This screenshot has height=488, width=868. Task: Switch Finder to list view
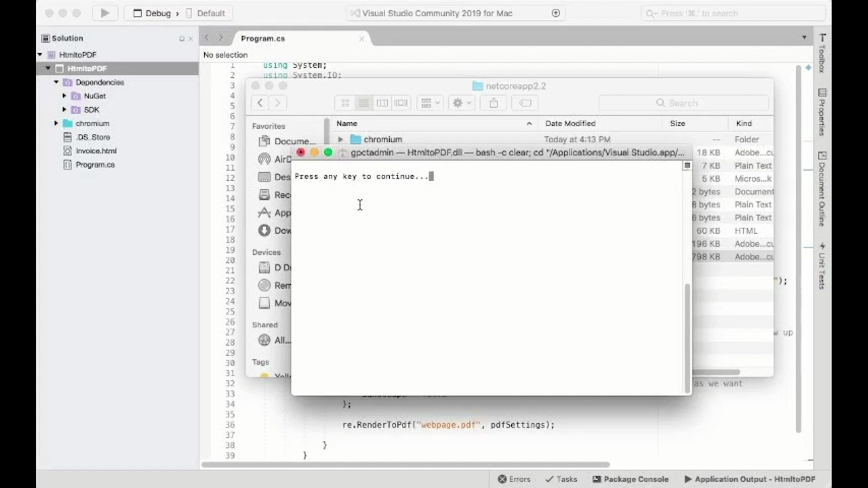tap(363, 103)
